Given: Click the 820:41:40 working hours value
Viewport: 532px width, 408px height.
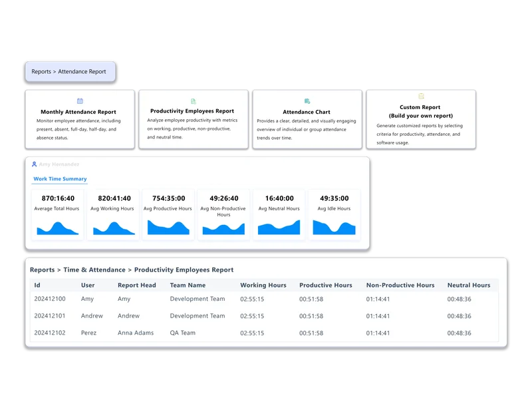Looking at the screenshot, I should click(x=114, y=198).
